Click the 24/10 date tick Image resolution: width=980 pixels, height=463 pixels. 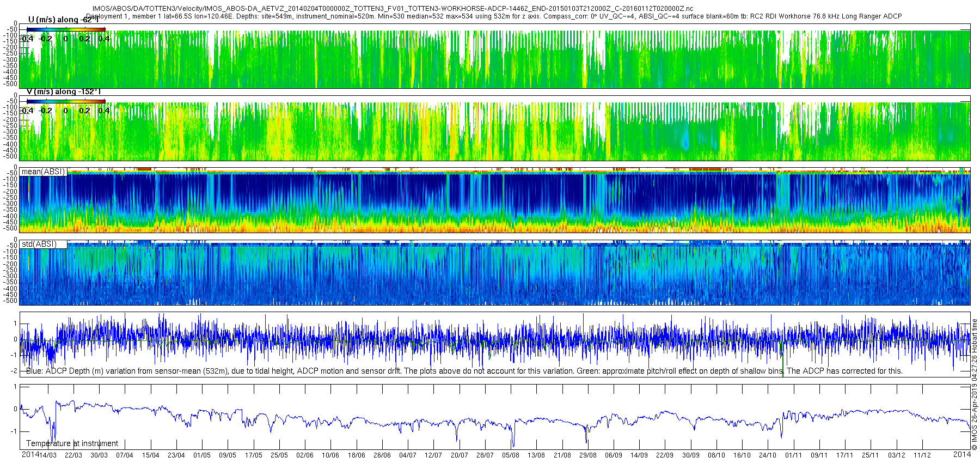click(768, 455)
